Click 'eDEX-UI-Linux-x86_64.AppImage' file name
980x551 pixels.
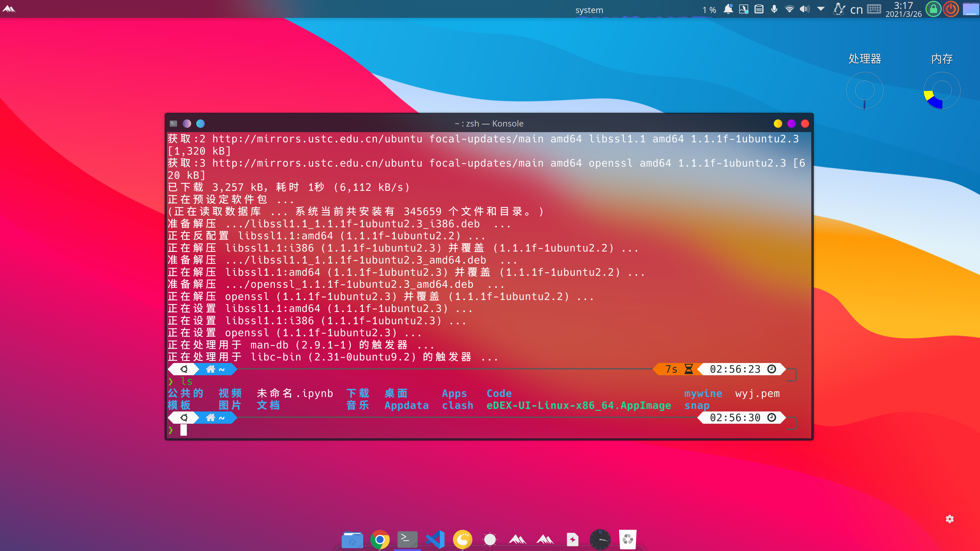tap(579, 406)
